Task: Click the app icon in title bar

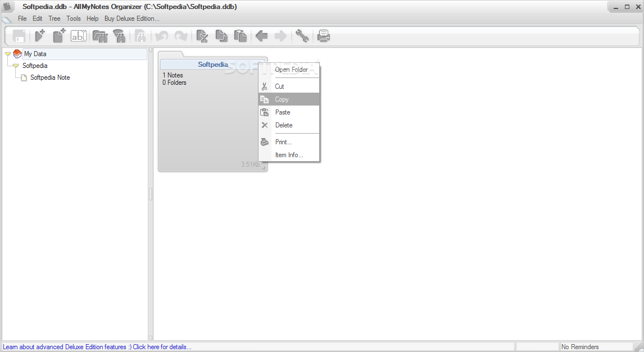Action: click(7, 7)
